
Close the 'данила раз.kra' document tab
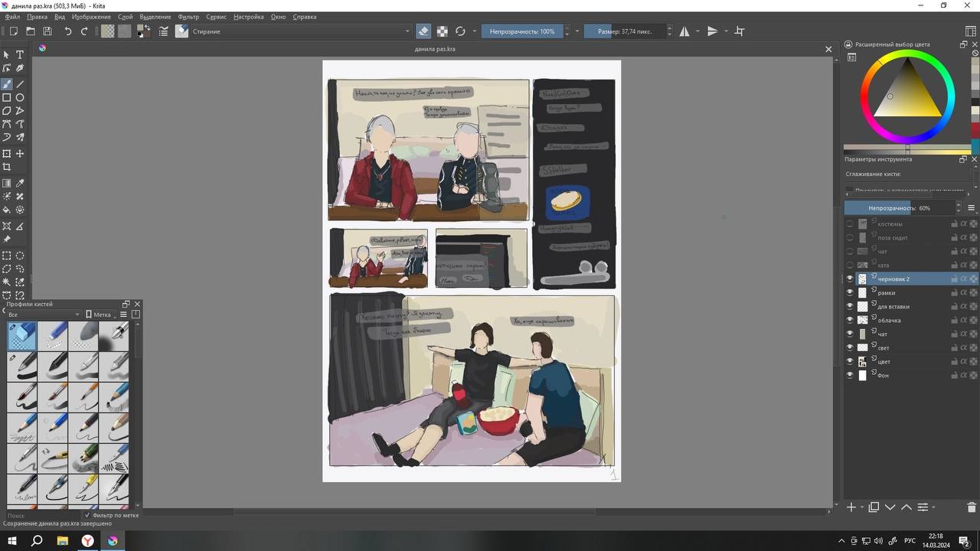pos(828,49)
